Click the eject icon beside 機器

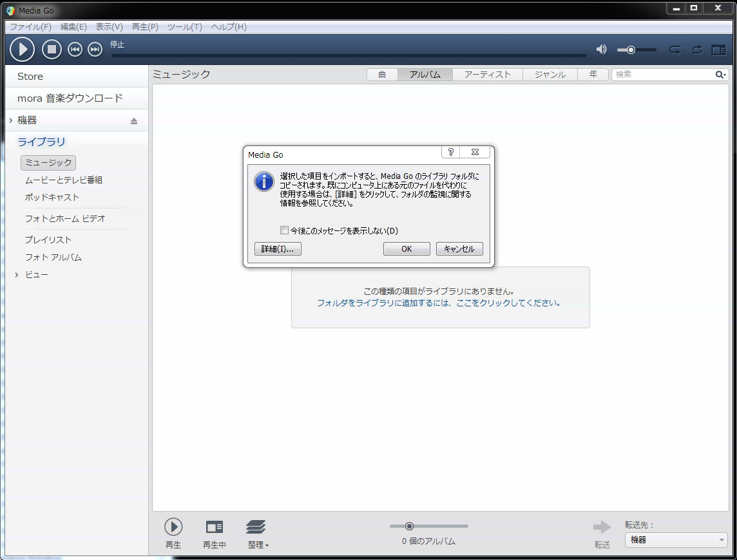(134, 121)
